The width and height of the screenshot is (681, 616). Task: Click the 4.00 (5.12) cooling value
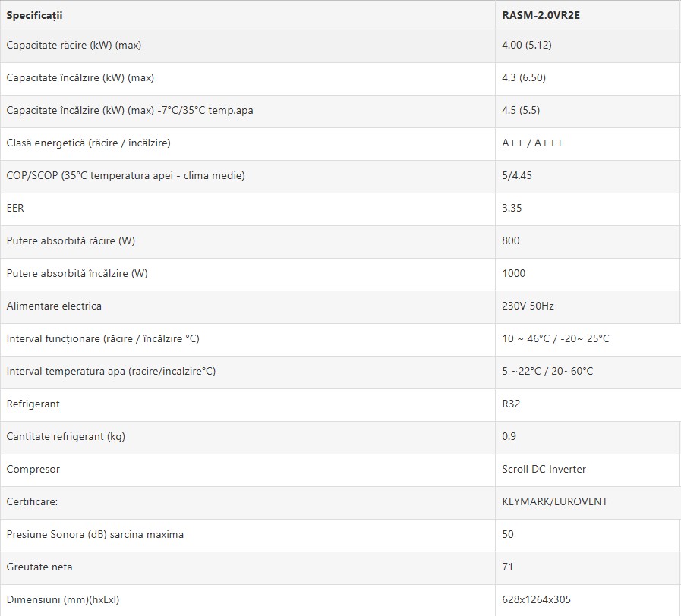click(x=526, y=45)
